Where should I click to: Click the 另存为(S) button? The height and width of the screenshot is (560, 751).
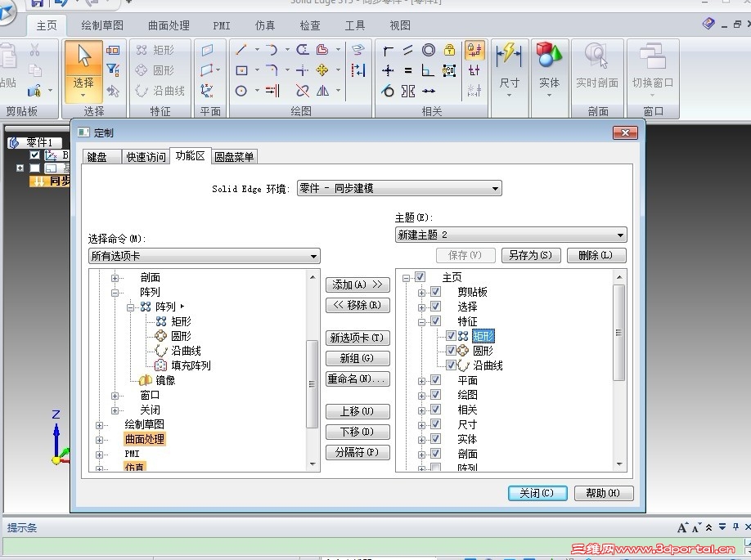point(531,255)
